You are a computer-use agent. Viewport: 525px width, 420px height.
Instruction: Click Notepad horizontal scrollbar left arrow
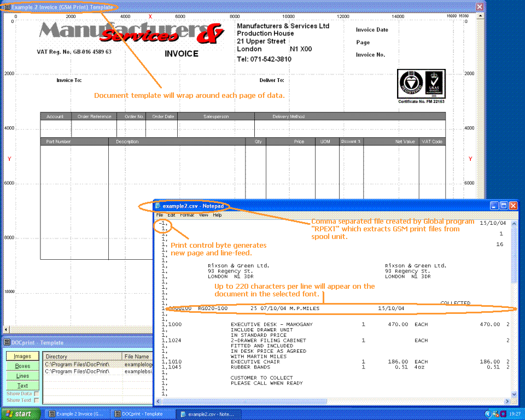(158, 401)
